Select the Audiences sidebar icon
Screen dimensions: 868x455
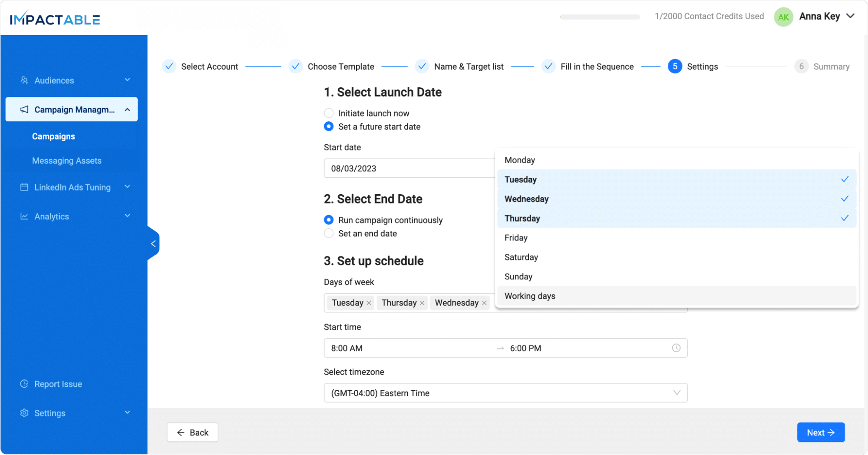click(x=24, y=80)
